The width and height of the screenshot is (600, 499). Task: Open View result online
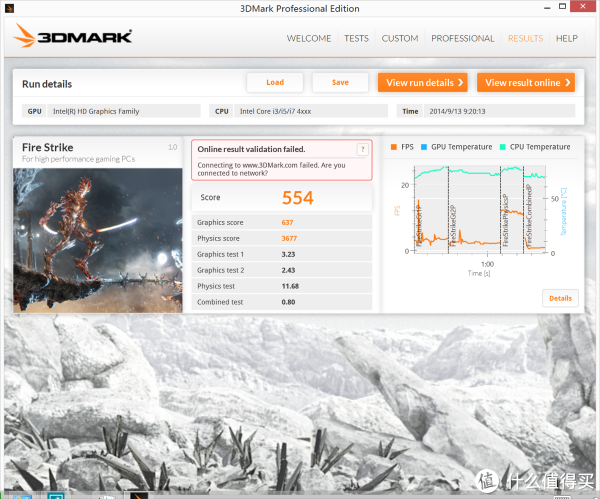[x=526, y=83]
